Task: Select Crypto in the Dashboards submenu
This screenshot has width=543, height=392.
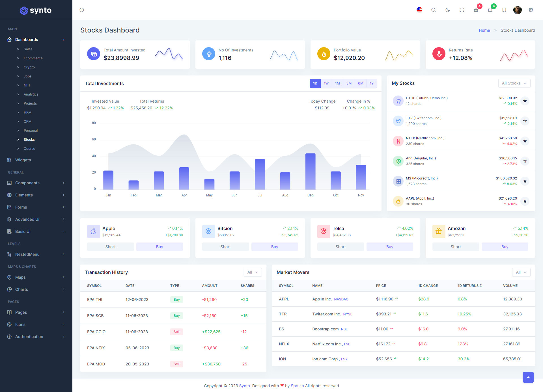Action: 29,67
